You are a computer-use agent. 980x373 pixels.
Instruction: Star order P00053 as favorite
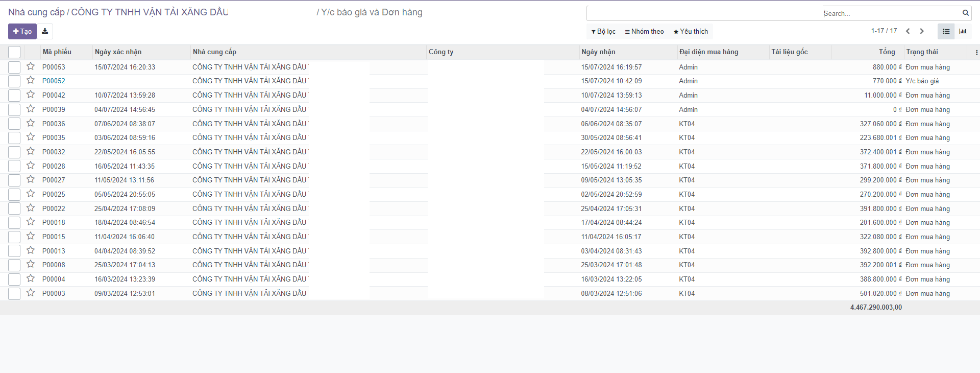31,66
